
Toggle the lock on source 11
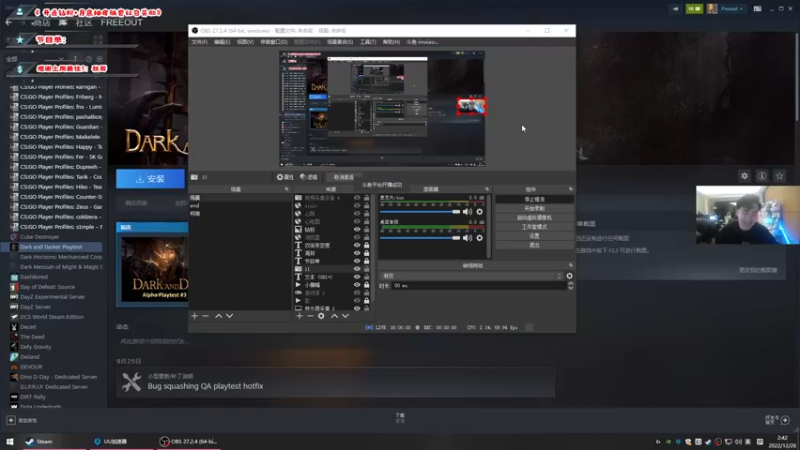click(366, 269)
